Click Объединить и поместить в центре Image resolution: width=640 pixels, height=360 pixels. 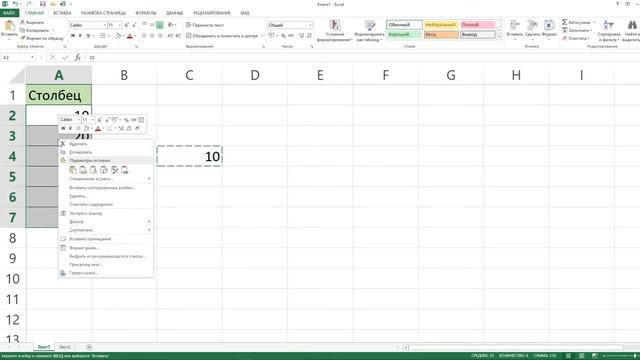pos(222,36)
